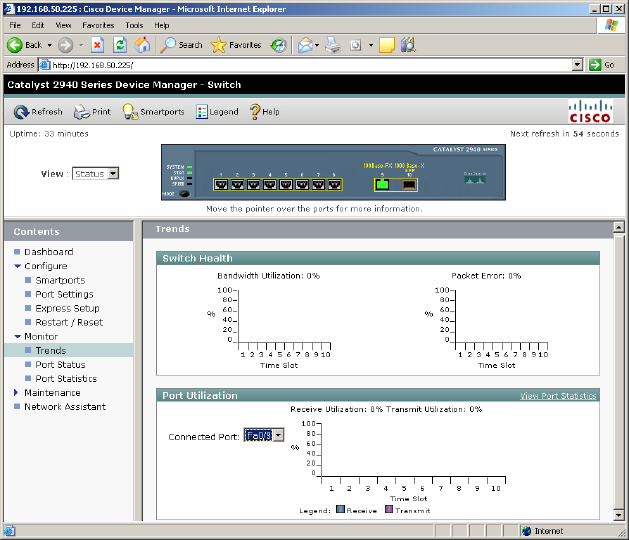Collapse the Monitor tree section
The width and height of the screenshot is (629, 540).
point(17,336)
